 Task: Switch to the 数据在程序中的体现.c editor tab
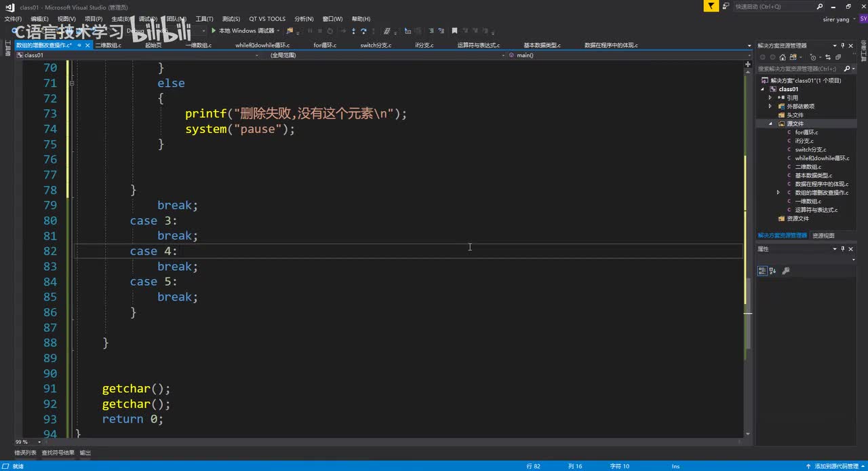point(611,45)
